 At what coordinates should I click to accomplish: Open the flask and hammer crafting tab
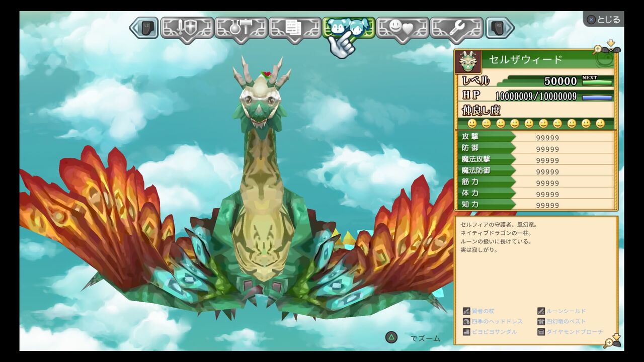click(241, 29)
